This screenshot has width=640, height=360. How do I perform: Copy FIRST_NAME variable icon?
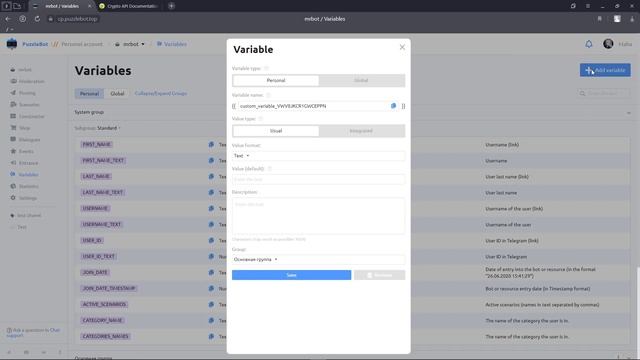point(211,144)
